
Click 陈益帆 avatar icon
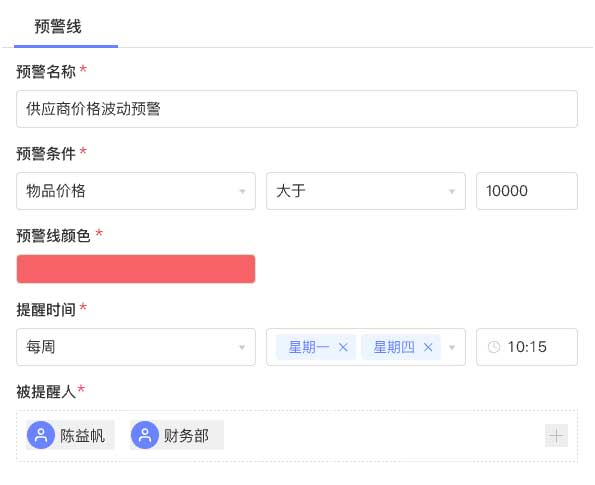tap(41, 435)
